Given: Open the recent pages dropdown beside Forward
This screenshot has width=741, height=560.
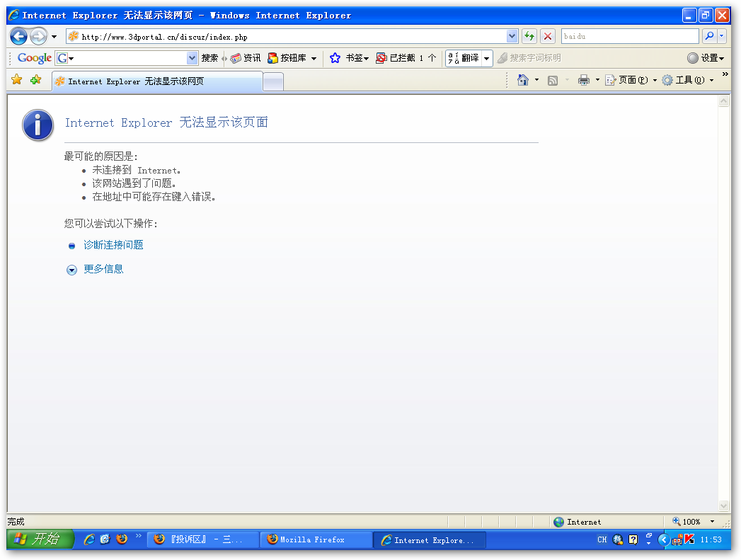Looking at the screenshot, I should [54, 36].
